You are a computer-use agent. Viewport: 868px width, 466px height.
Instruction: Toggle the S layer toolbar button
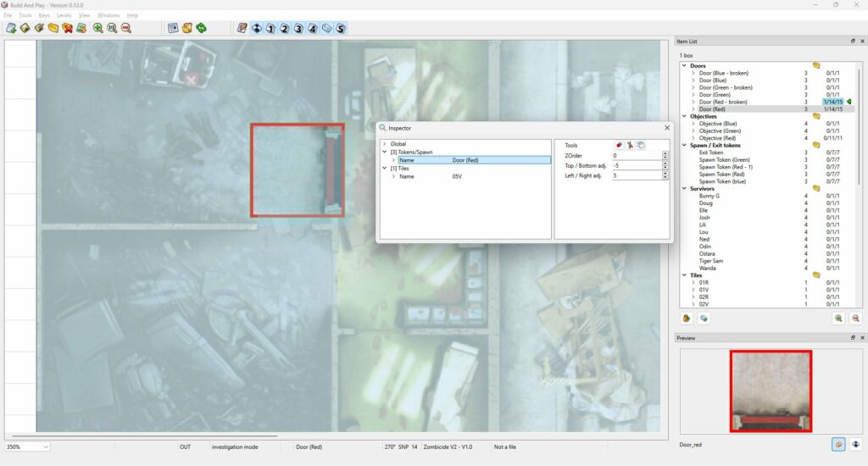[341, 28]
